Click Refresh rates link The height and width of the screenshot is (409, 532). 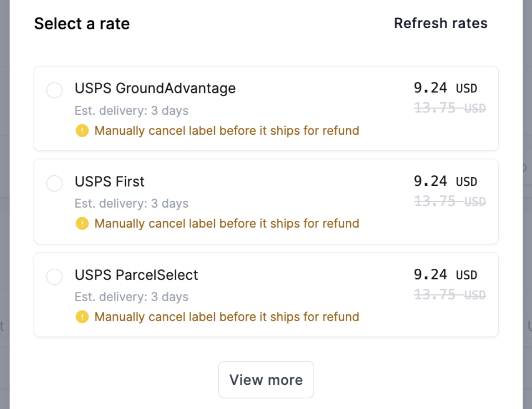[x=440, y=23]
